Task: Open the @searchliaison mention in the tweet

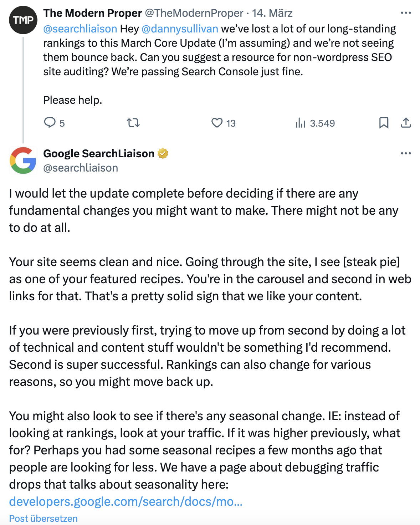Action: point(79,29)
